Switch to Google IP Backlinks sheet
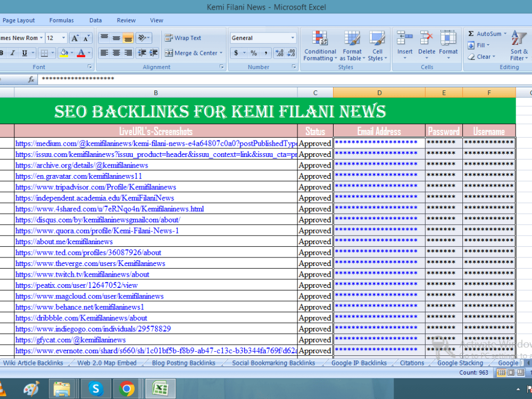 [359, 363]
